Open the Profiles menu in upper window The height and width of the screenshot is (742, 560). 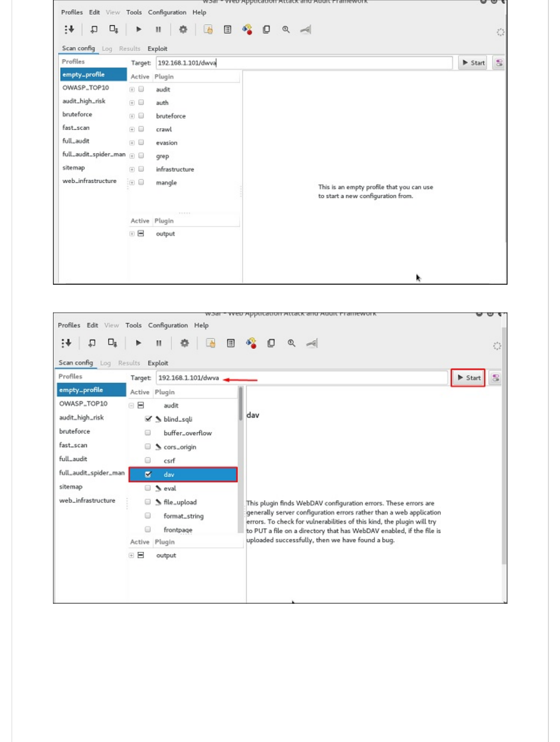click(72, 12)
